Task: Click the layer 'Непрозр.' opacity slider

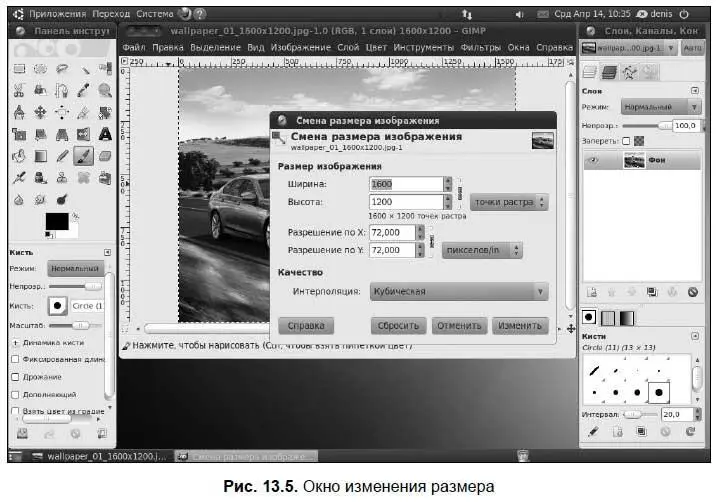Action: click(x=647, y=126)
